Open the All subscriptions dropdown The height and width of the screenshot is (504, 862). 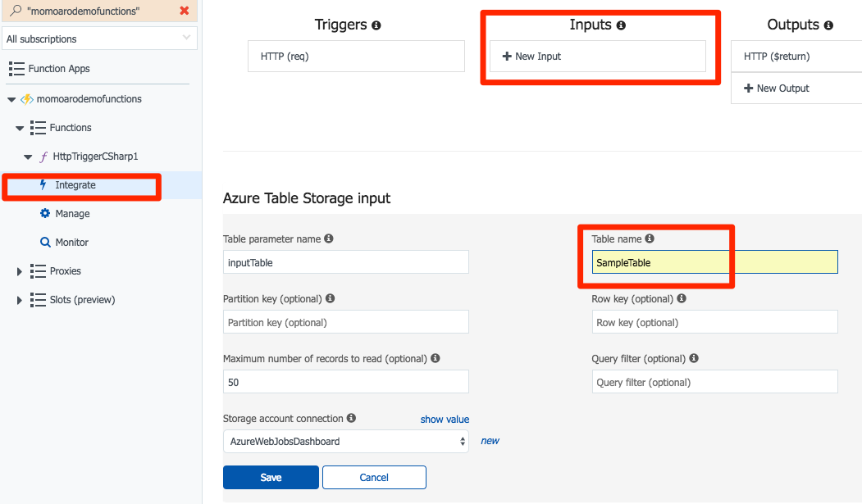click(98, 38)
